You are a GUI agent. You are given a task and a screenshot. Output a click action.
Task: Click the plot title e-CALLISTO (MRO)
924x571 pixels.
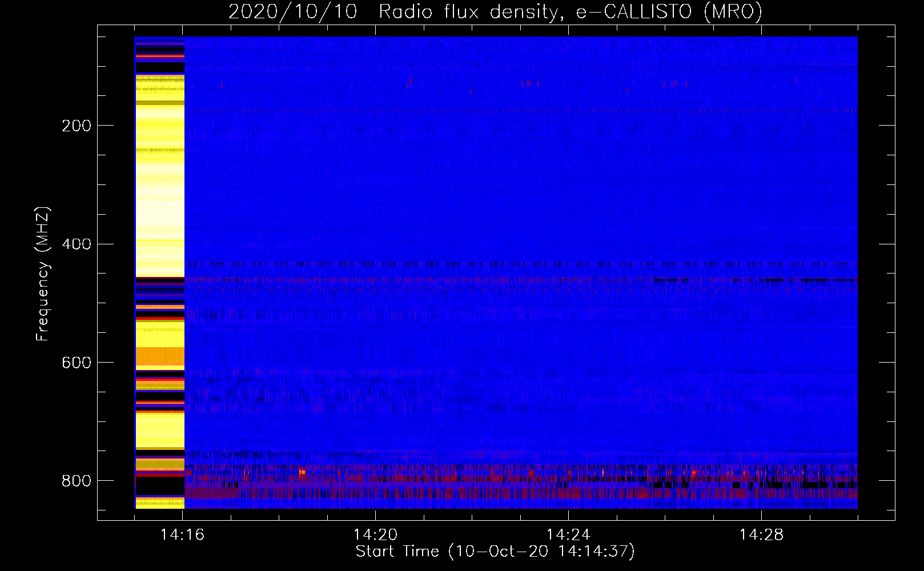669,11
